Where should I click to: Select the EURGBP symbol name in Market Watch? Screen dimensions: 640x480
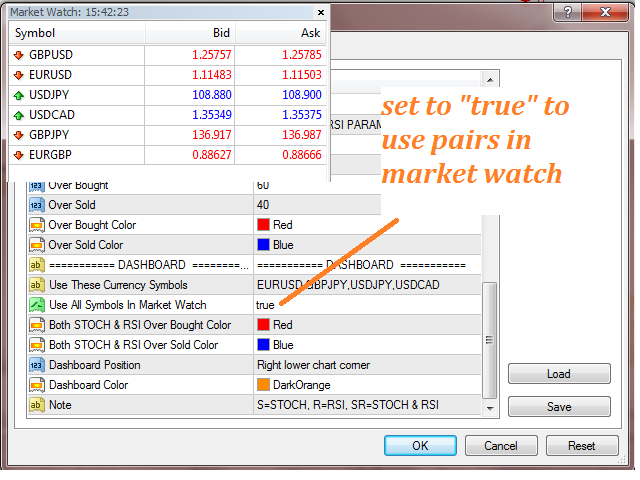coord(50,155)
